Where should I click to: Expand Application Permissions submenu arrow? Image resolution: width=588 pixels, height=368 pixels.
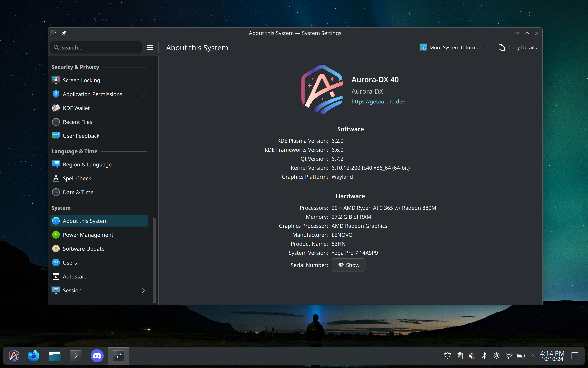coord(143,94)
